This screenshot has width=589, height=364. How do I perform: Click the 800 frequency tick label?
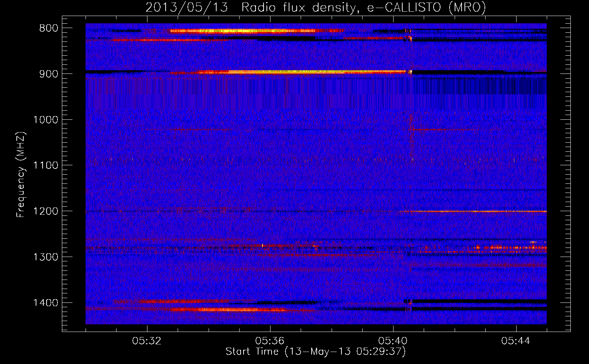pyautogui.click(x=48, y=28)
